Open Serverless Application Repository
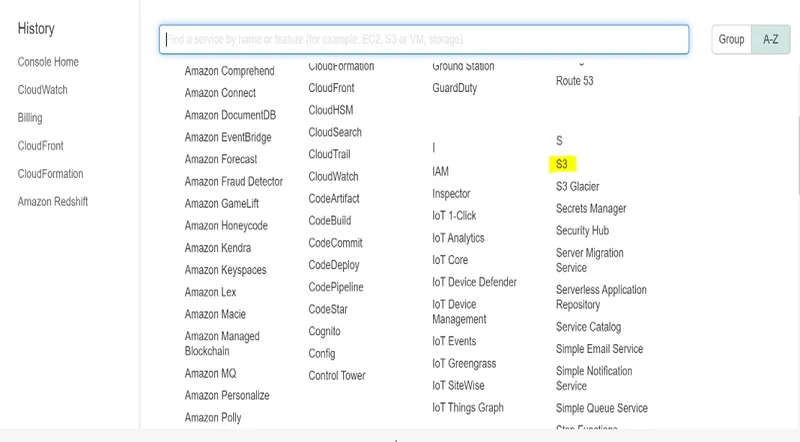 pyautogui.click(x=601, y=297)
